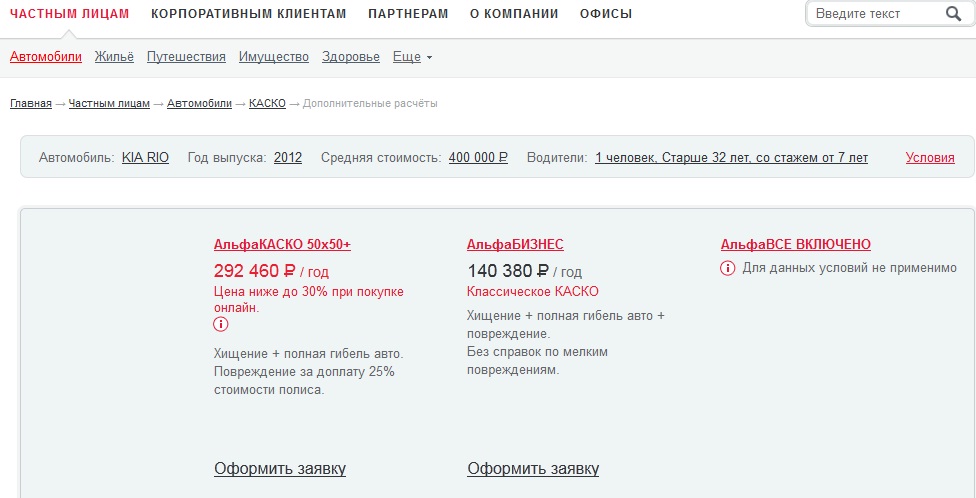Change production year 2012
Screen dimensions: 976x498
coord(288,157)
